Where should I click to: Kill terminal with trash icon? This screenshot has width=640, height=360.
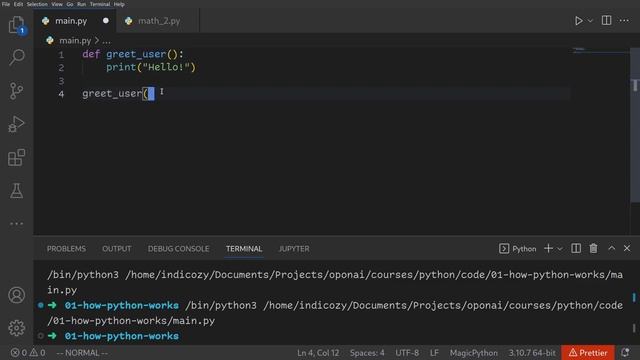(593, 248)
